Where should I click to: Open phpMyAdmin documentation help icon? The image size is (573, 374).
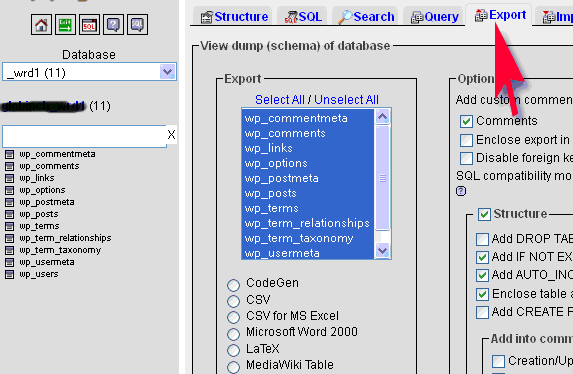click(x=113, y=24)
